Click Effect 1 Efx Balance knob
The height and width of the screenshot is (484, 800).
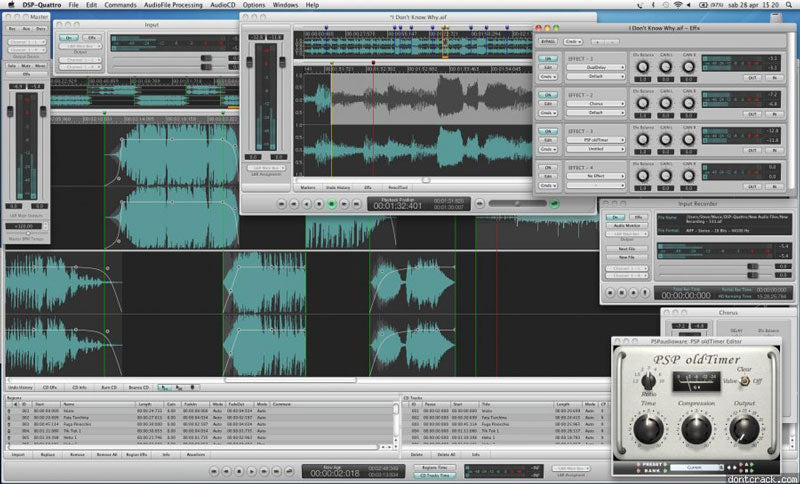pos(643,67)
